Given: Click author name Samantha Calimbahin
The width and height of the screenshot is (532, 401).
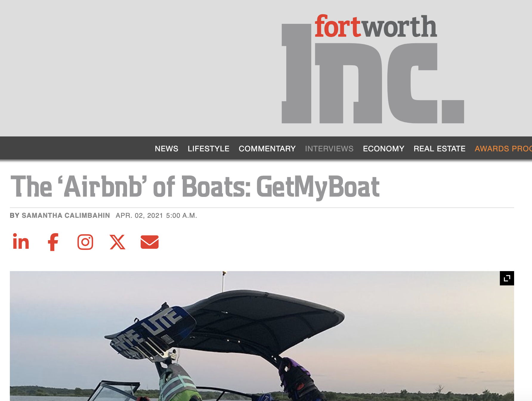Looking at the screenshot, I should [x=66, y=215].
